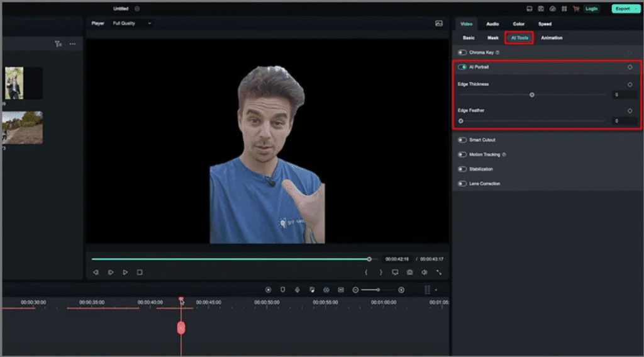This screenshot has width=644, height=357.
Task: Select the man-in-suit media thumbnail
Action: tap(23, 83)
